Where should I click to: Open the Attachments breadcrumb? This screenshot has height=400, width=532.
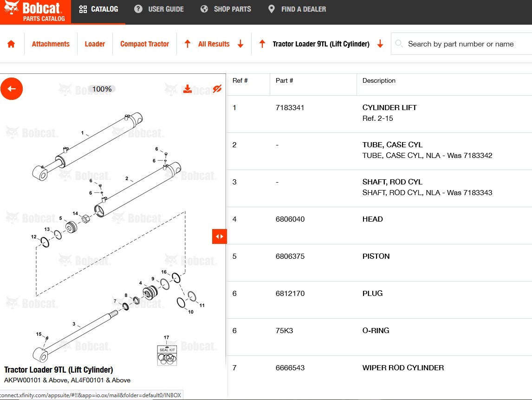coord(51,44)
